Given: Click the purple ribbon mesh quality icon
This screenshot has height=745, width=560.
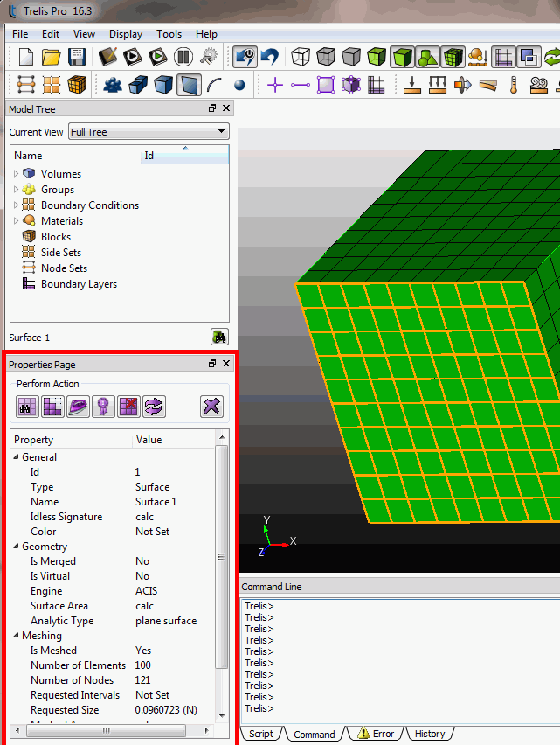Looking at the screenshot, I should pyautogui.click(x=103, y=406).
